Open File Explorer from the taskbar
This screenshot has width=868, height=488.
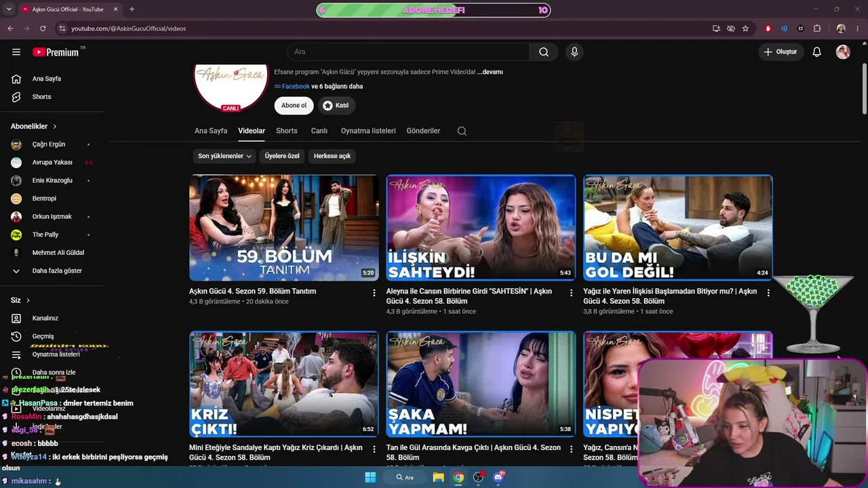tap(439, 477)
